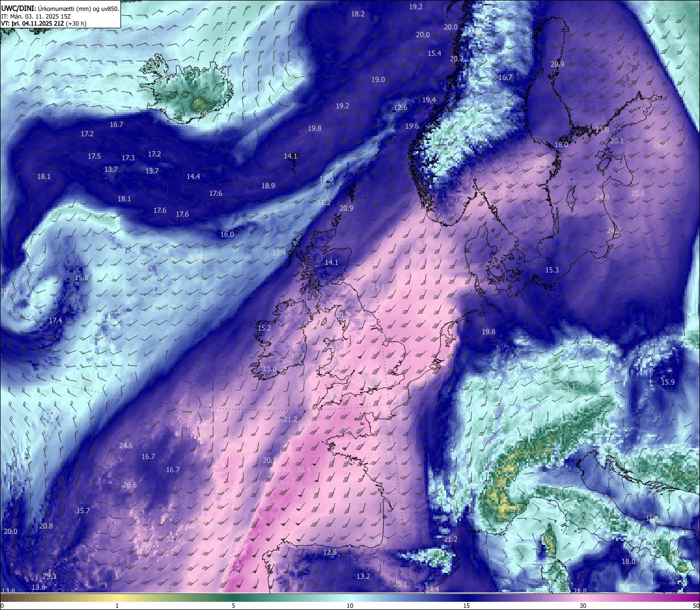The width and height of the screenshot is (700, 610).
Task: Click the 26.6 value in the southwest
Action: pyautogui.click(x=130, y=485)
